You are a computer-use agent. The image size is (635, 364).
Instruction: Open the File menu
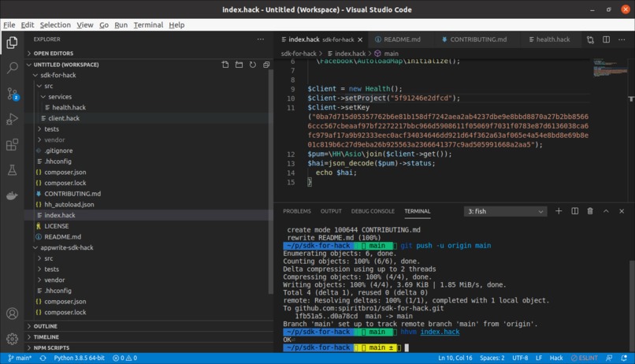(9, 24)
